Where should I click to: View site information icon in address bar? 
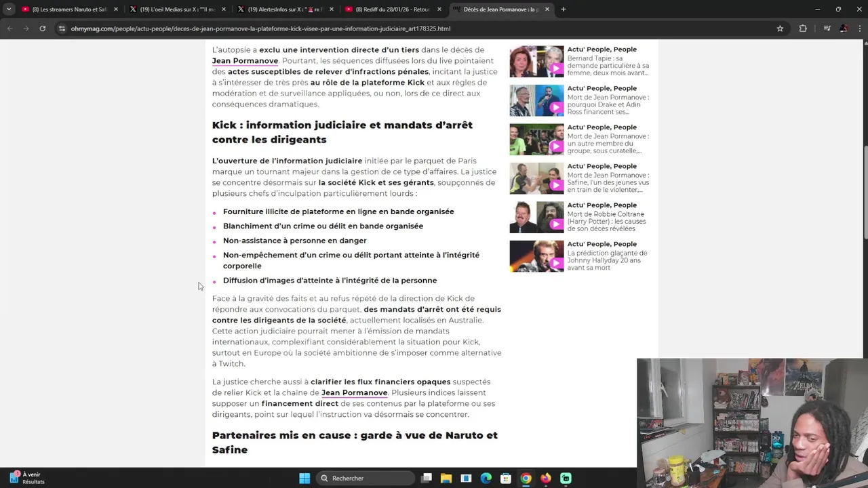click(62, 28)
